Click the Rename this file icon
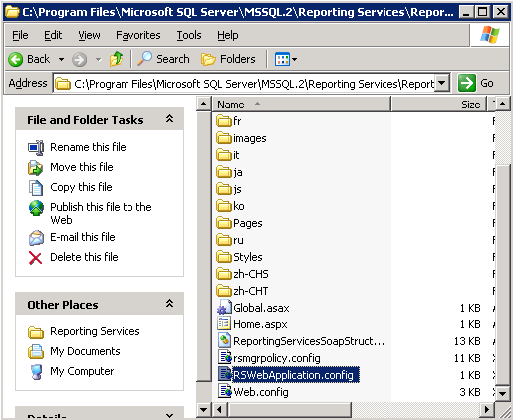Viewport: 513px width, 420px height. point(36,147)
